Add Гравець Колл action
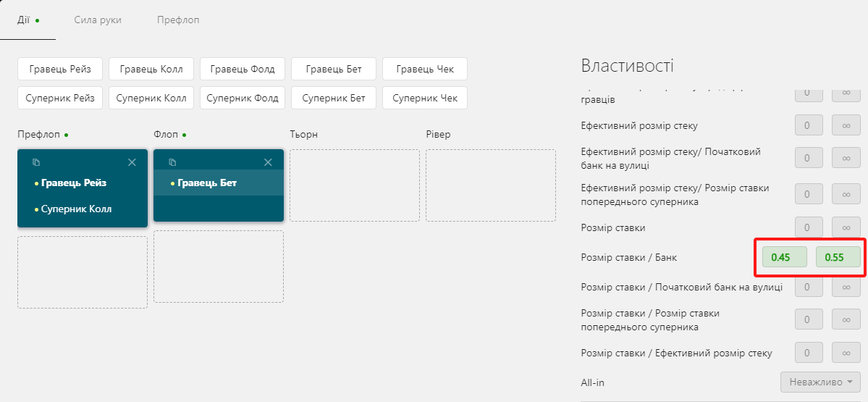The height and width of the screenshot is (402, 868). 151,70
